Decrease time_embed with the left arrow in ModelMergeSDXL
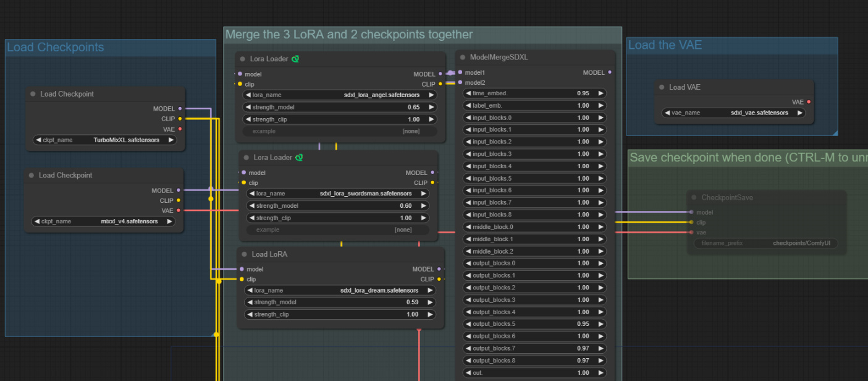The image size is (868, 381). pyautogui.click(x=469, y=93)
